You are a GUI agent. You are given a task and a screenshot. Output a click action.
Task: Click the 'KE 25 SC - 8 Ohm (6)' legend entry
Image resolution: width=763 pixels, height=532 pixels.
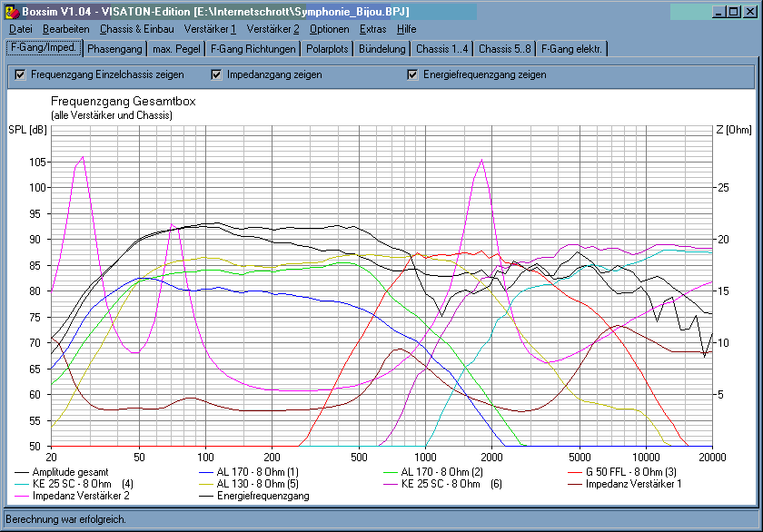coord(442,484)
